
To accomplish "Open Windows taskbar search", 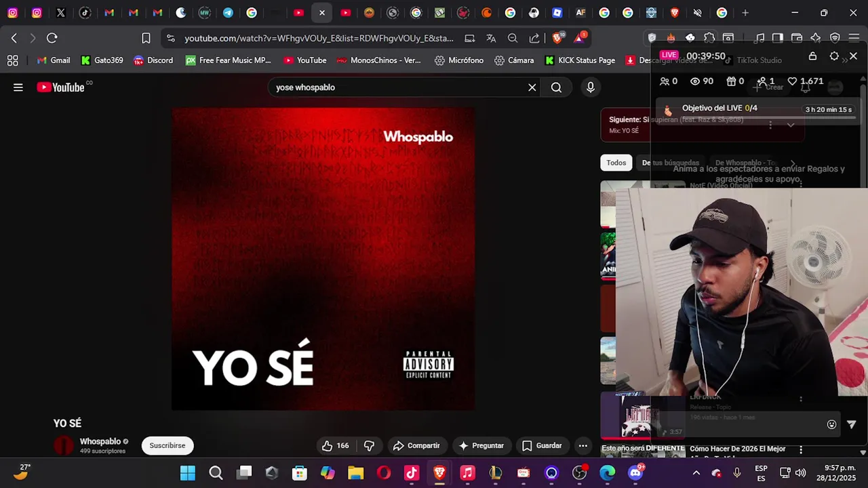I will point(216,473).
